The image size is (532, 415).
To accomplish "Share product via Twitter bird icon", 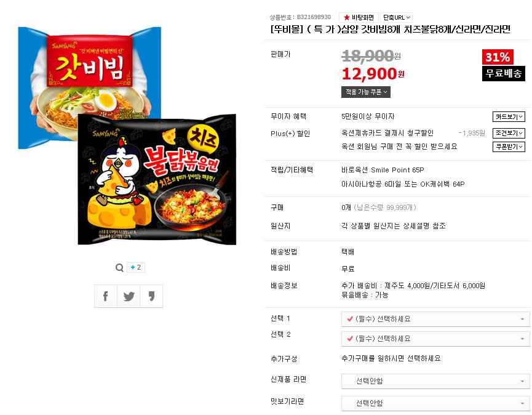I will click(129, 296).
